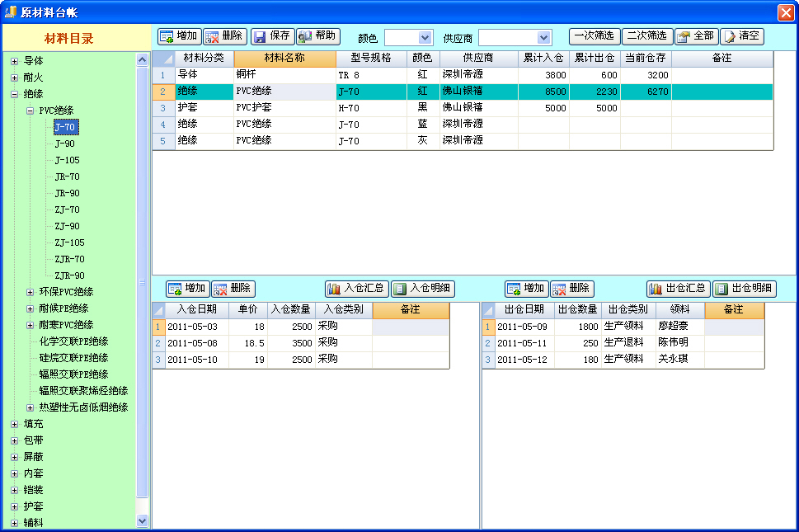Select J-90 in material tree
The height and width of the screenshot is (532, 799).
(65, 144)
